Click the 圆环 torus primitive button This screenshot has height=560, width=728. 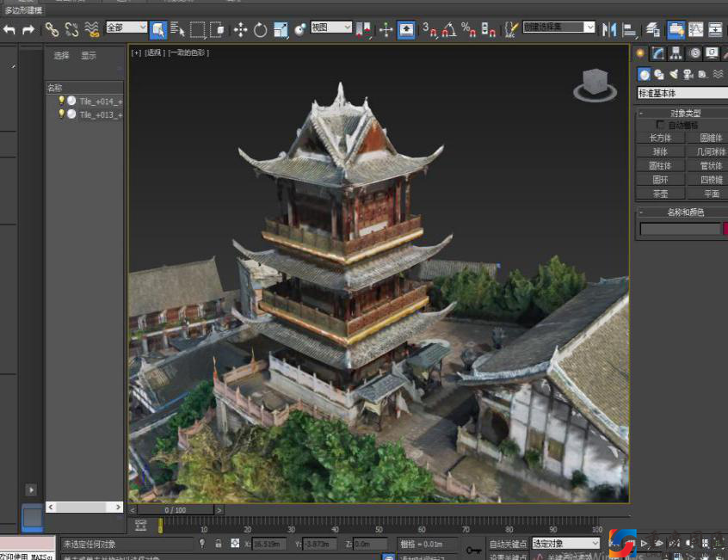[660, 180]
